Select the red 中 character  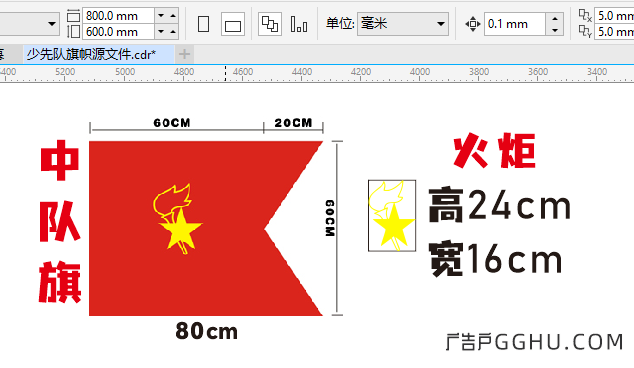point(60,160)
